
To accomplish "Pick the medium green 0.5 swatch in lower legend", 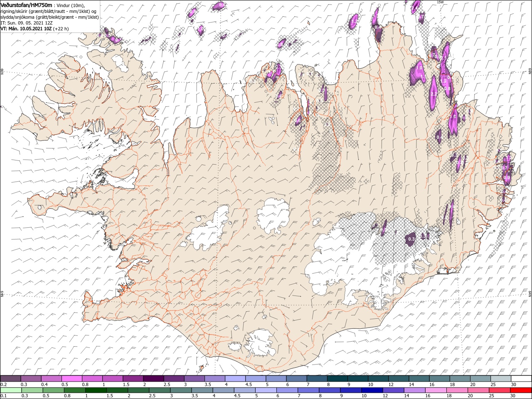I will click(54, 390).
